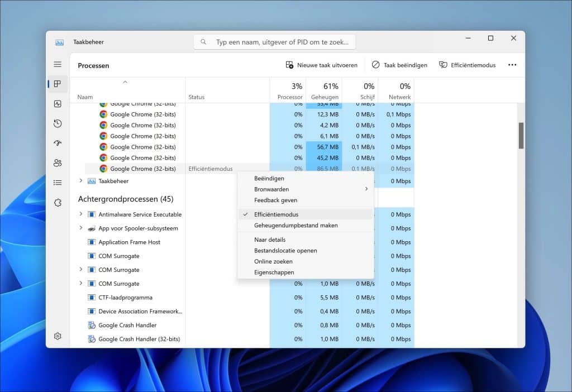Screen dimensions: 572x392
Task: Expand the Taakbeheer process group
Action: [81, 181]
